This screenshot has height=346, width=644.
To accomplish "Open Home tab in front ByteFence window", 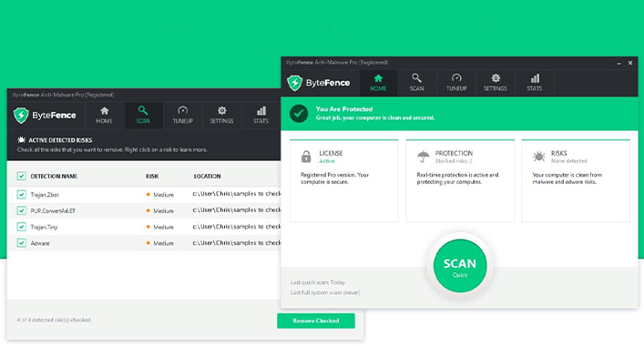I will [378, 83].
